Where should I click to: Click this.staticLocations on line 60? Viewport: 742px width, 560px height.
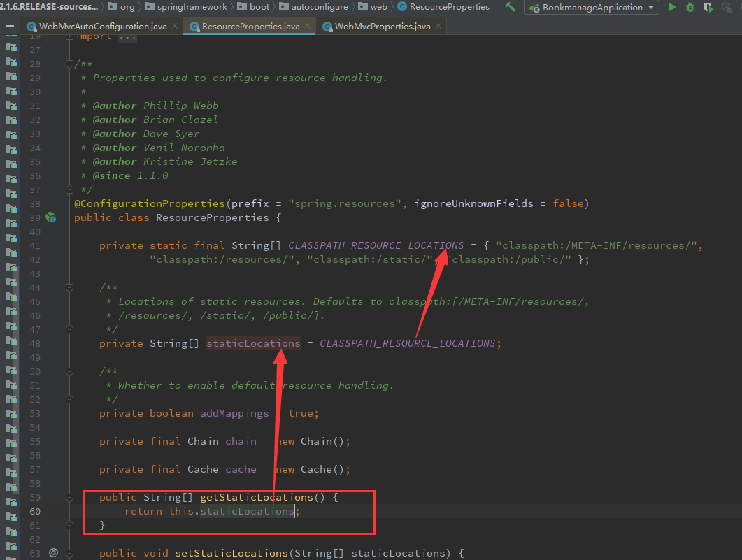(x=231, y=511)
